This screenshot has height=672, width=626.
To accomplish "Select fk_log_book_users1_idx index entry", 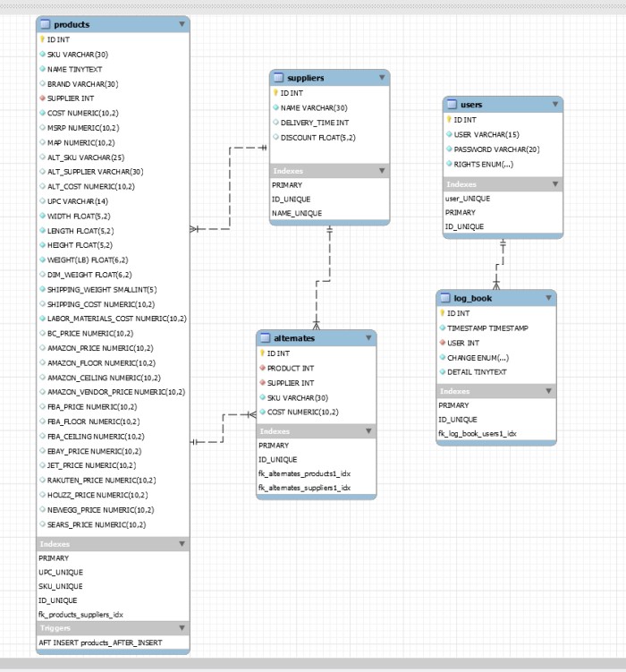I will click(x=477, y=434).
